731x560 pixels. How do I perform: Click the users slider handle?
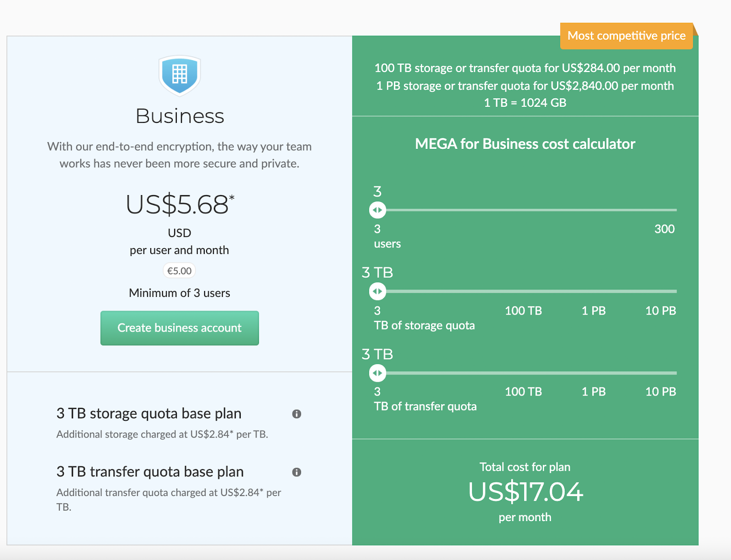(377, 210)
